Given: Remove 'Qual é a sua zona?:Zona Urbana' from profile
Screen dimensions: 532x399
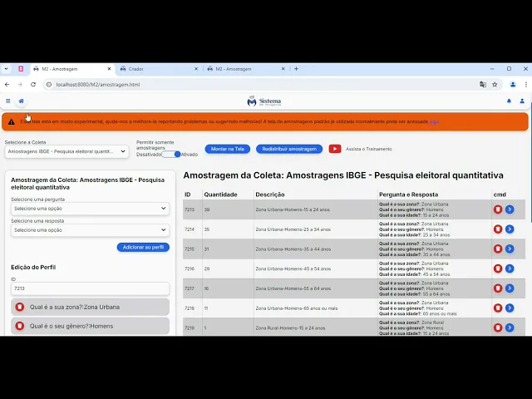Looking at the screenshot, I should 20,307.
